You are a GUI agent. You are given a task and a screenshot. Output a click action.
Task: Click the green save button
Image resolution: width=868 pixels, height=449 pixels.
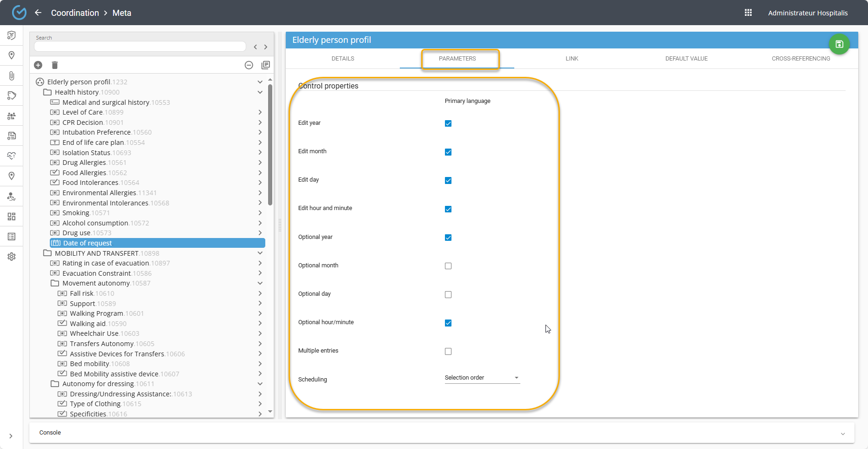click(x=839, y=44)
